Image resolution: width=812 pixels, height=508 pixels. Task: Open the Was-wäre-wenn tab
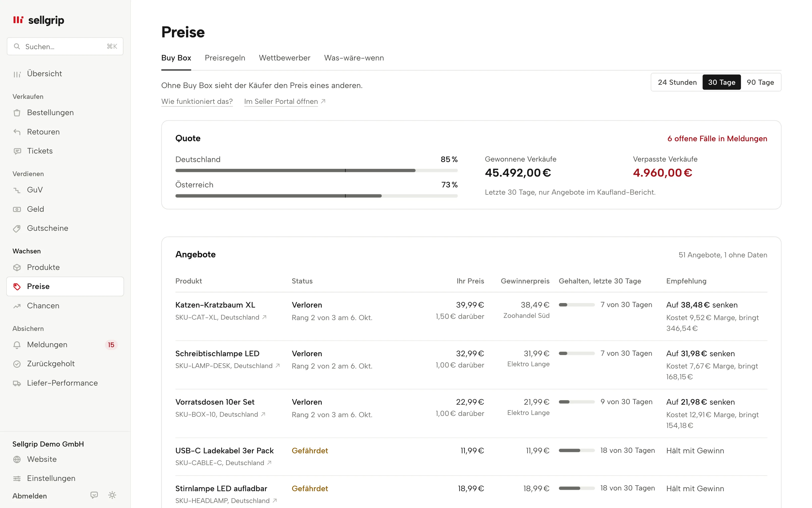point(354,58)
